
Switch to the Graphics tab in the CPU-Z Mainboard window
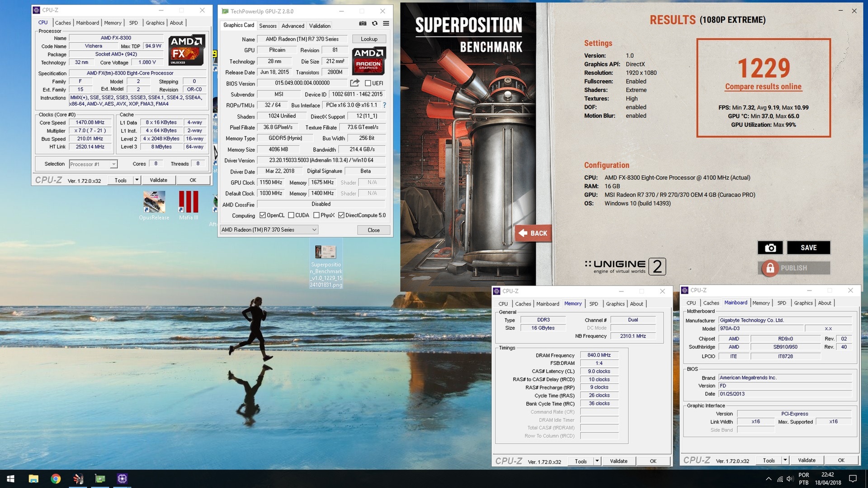[803, 303]
